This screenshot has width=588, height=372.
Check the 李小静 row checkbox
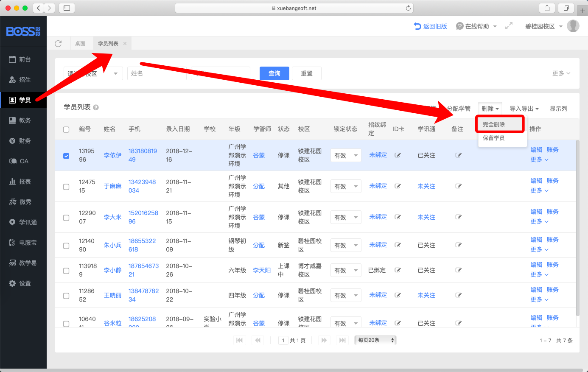[66, 271]
